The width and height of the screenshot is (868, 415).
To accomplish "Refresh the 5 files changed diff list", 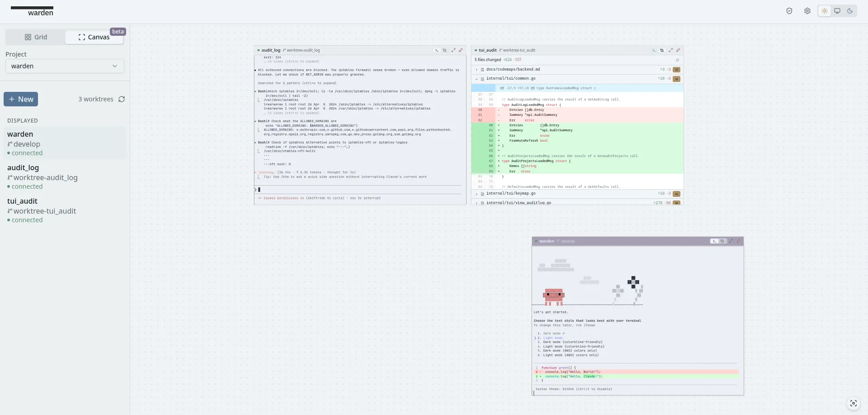I will point(677,60).
